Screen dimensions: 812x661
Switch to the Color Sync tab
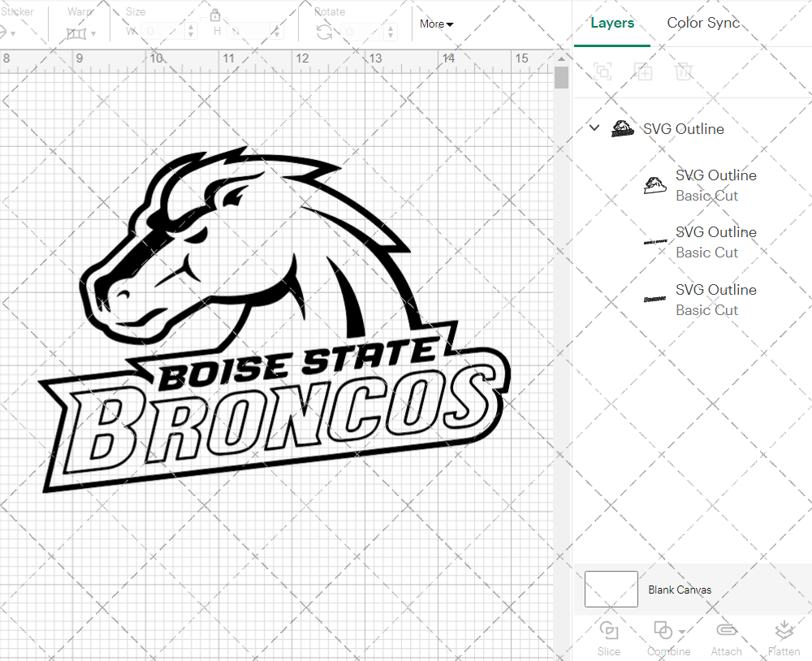click(x=703, y=23)
